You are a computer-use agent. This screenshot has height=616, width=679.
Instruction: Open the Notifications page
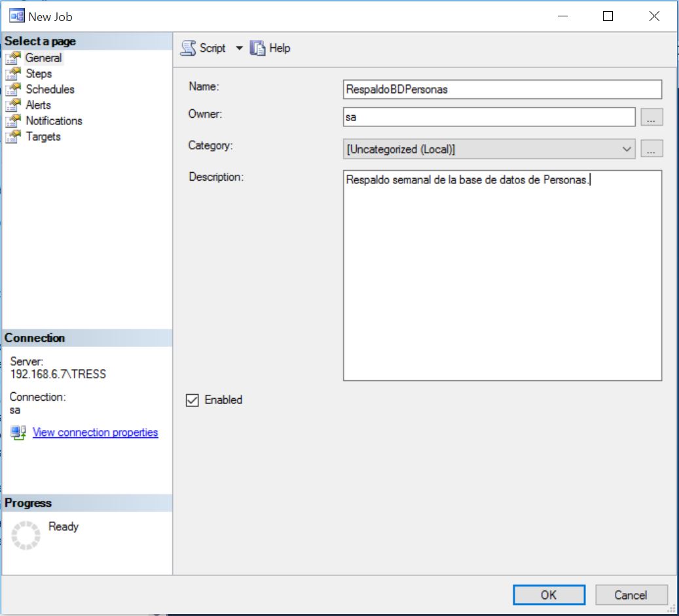(54, 120)
